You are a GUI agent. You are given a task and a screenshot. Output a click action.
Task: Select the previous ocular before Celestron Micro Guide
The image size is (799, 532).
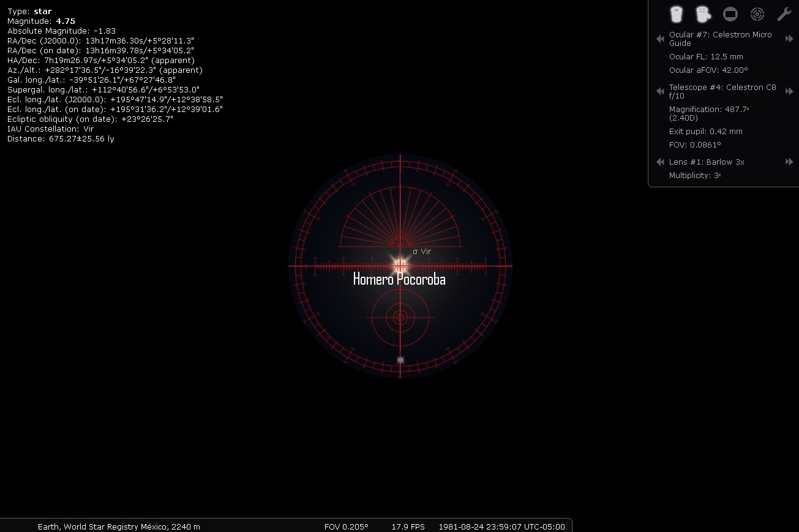click(661, 39)
